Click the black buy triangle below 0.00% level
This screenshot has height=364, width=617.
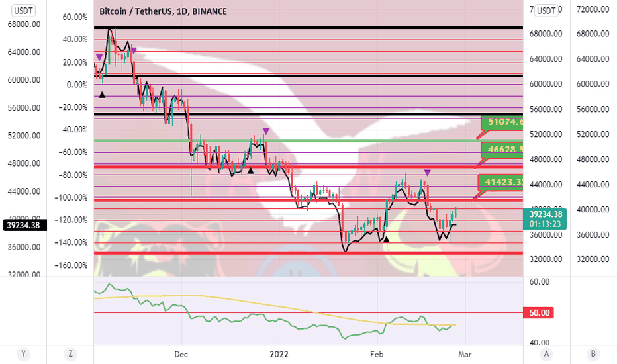102,95
